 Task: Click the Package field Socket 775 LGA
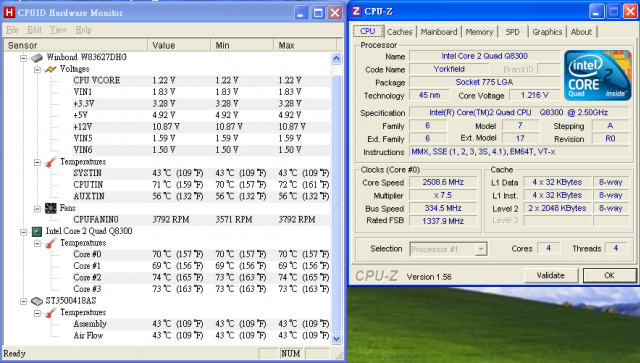coord(484,82)
